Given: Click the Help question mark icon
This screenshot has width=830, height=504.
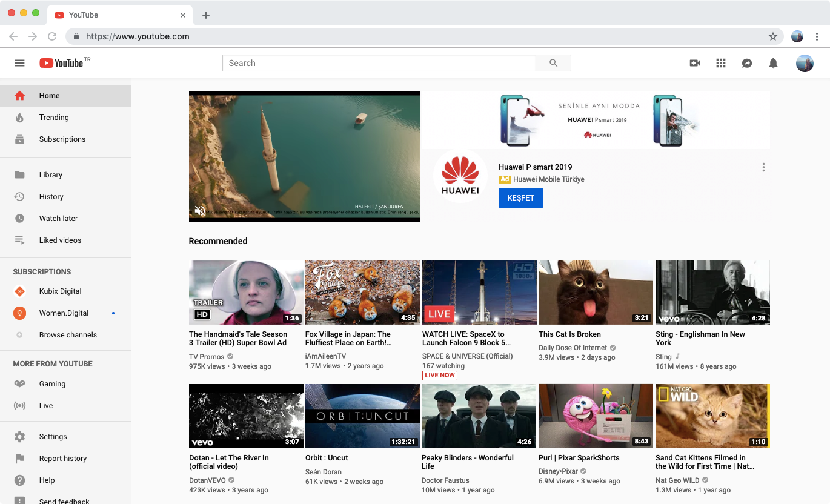Looking at the screenshot, I should pos(19,480).
